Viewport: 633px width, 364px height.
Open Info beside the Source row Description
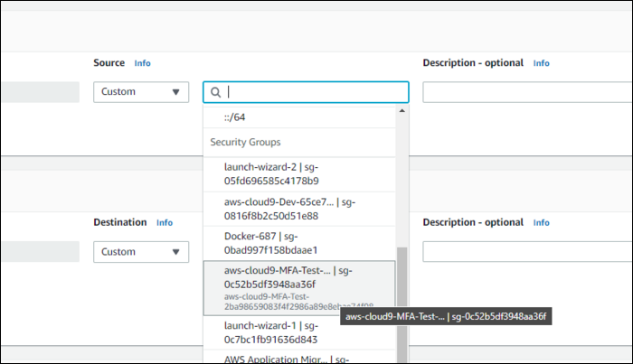click(541, 63)
